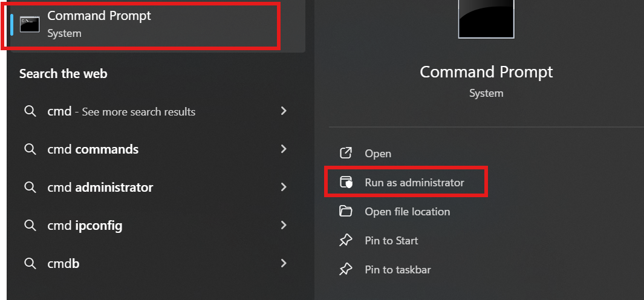Choose Open file location
This screenshot has width=644, height=300.
tap(408, 212)
